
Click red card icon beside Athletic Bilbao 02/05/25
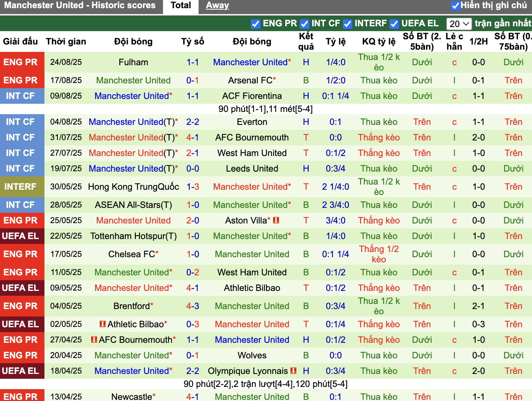(x=103, y=324)
